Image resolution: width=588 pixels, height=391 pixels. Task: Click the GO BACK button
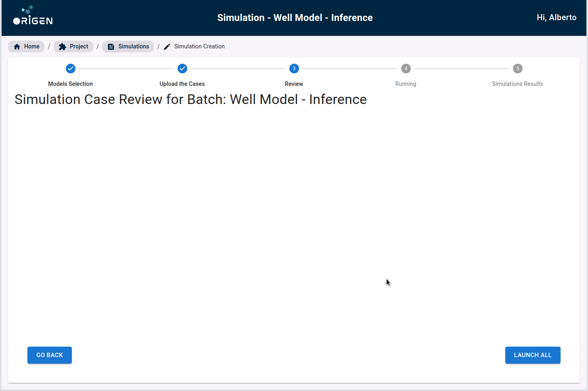coord(50,355)
